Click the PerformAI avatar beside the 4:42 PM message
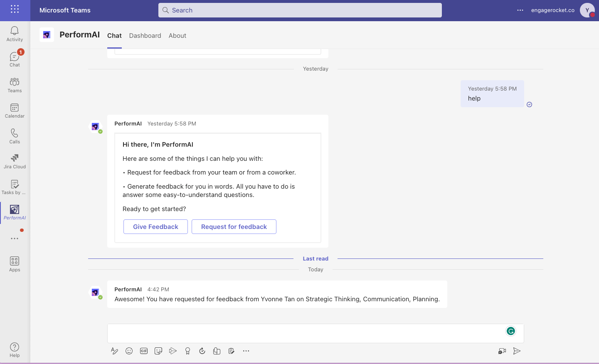The width and height of the screenshot is (599, 364). 96,293
